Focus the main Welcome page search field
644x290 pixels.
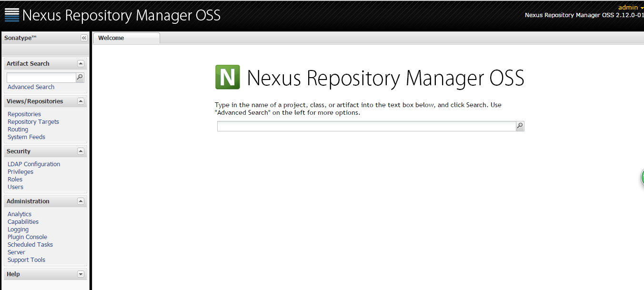click(367, 126)
